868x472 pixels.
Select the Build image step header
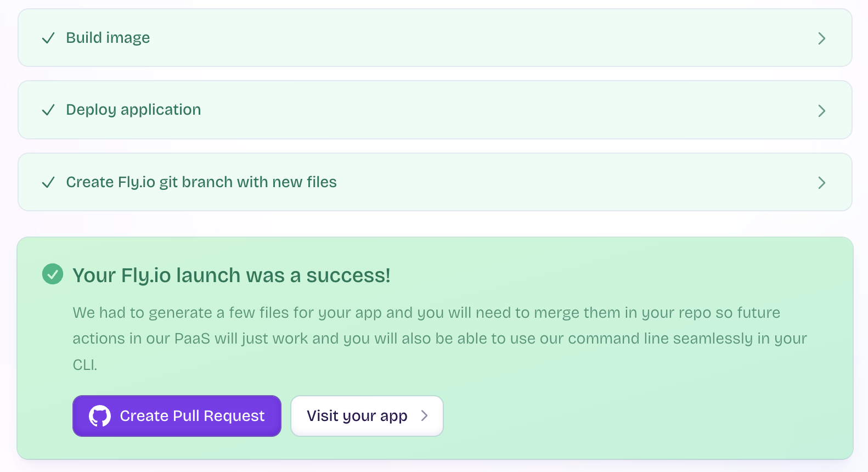pyautogui.click(x=108, y=38)
